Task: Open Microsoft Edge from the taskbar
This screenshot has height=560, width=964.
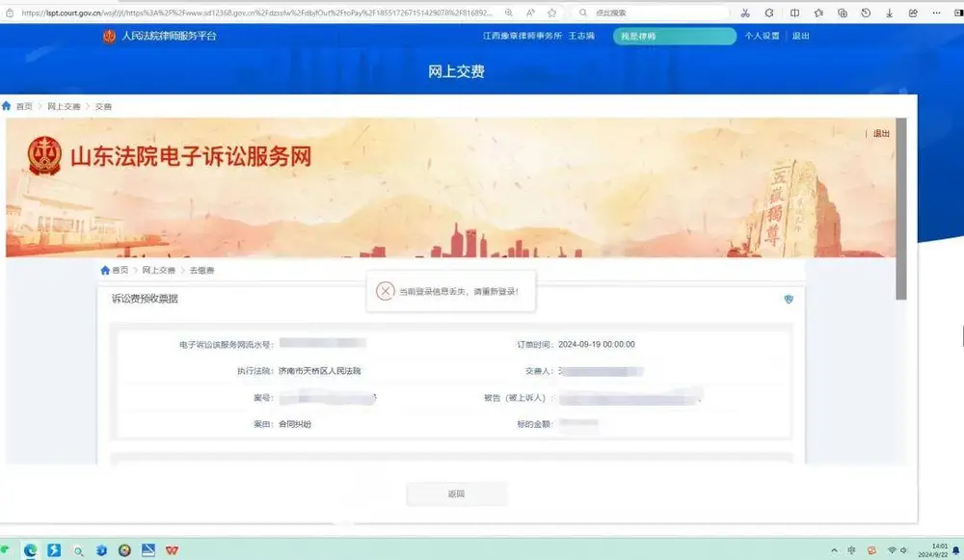Action: (x=30, y=550)
